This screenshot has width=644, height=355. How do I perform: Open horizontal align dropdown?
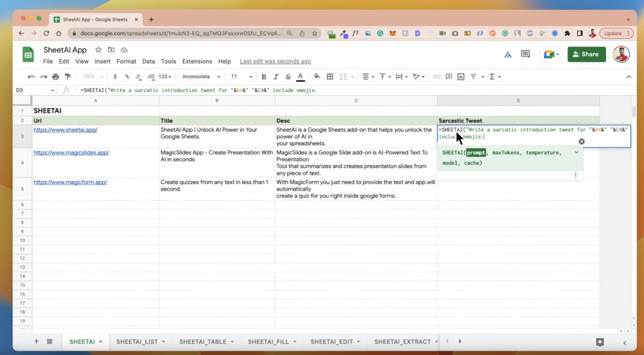coord(368,77)
